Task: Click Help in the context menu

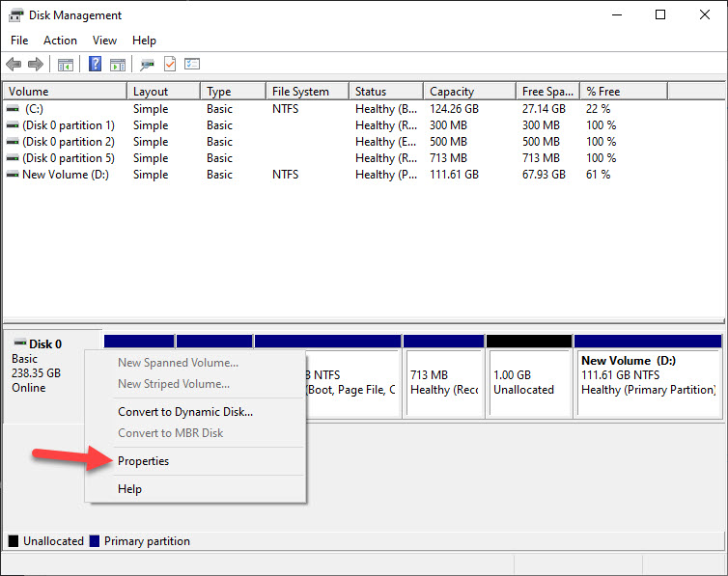Action: tap(129, 489)
